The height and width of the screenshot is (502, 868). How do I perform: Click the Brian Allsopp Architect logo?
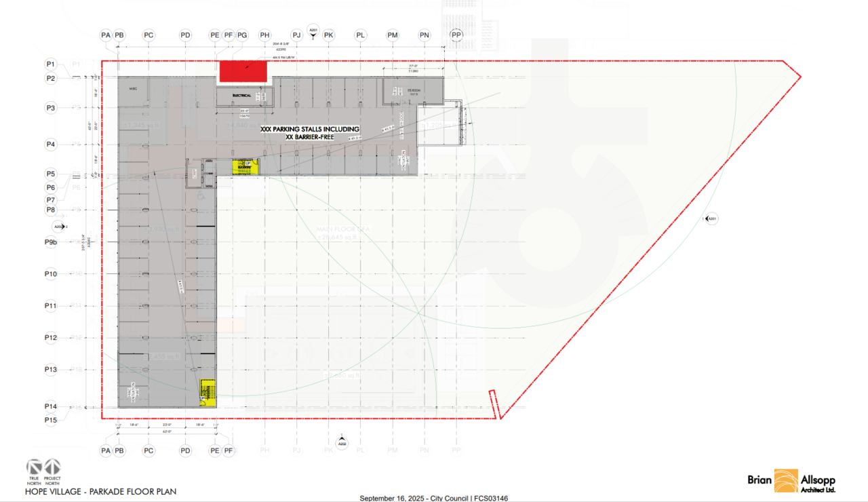click(791, 481)
